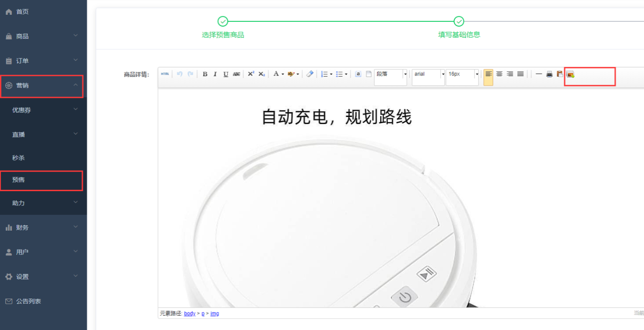Expand the 直播 submenu

[x=43, y=135]
